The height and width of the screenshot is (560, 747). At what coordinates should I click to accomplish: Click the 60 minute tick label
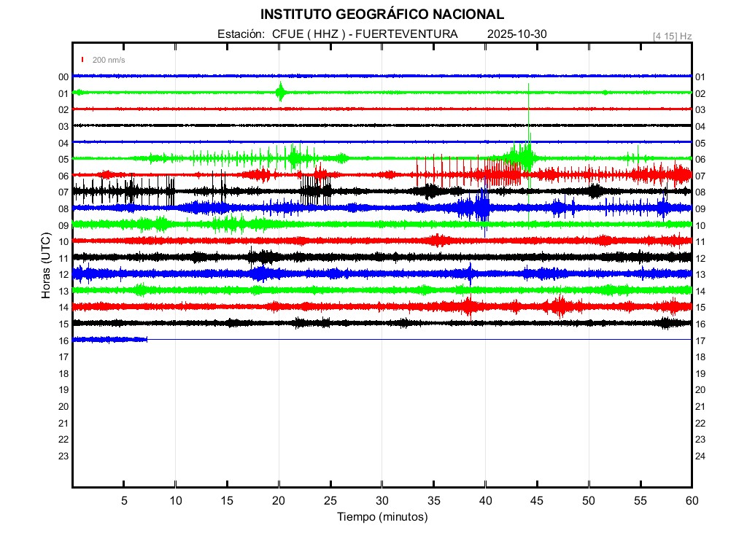pyautogui.click(x=691, y=500)
